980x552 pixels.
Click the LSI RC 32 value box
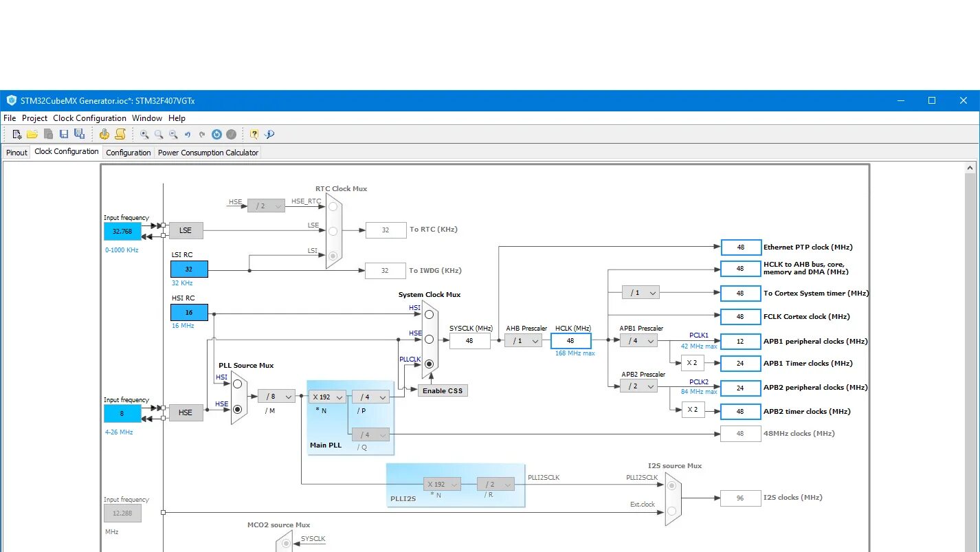(x=189, y=269)
